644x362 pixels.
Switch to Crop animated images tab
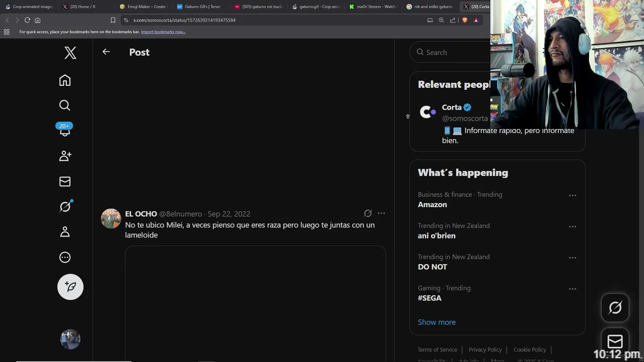(29, 7)
